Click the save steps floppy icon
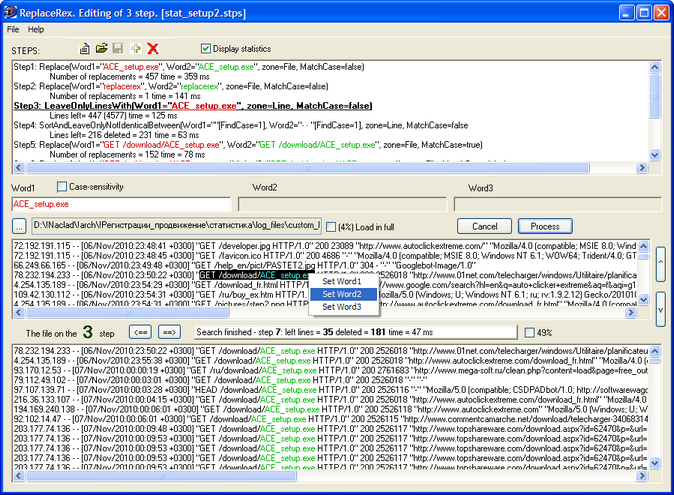674x495 pixels. click(117, 48)
